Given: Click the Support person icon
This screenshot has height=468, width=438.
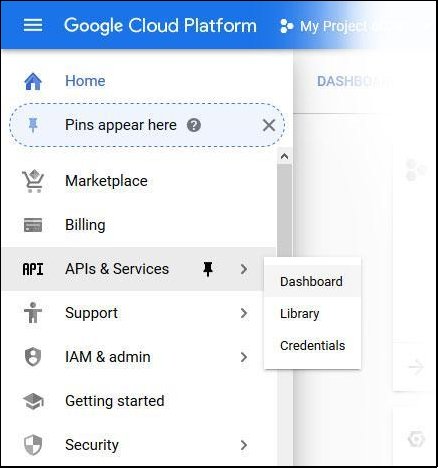Looking at the screenshot, I should point(33,313).
